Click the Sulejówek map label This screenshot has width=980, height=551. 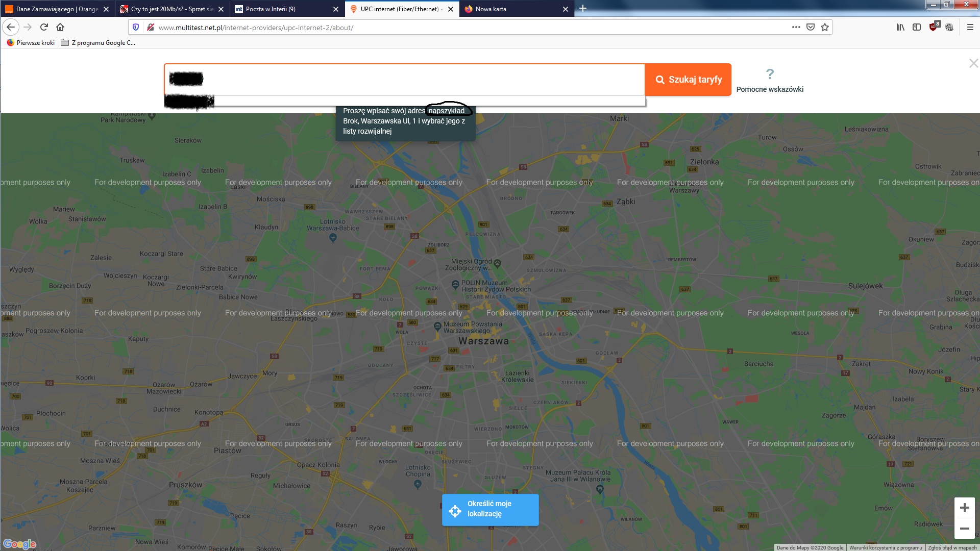(865, 286)
